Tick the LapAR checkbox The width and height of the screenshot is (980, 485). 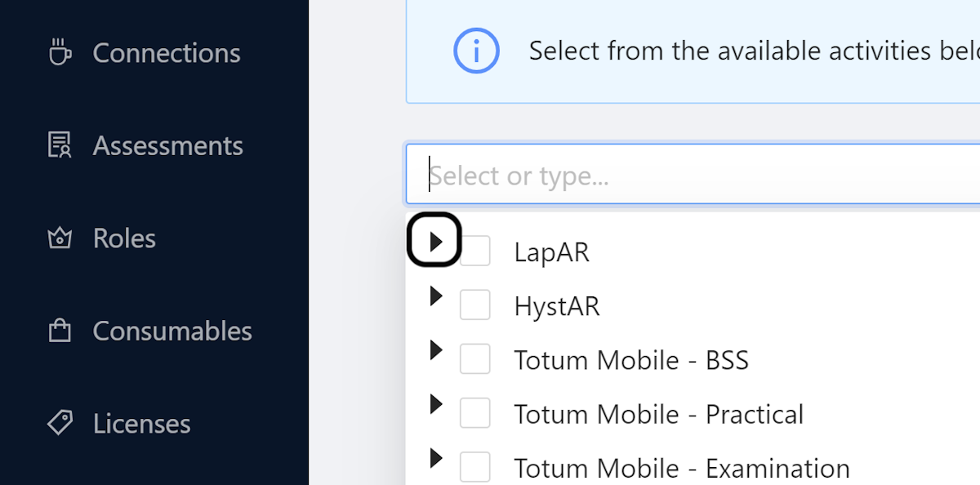[475, 251]
